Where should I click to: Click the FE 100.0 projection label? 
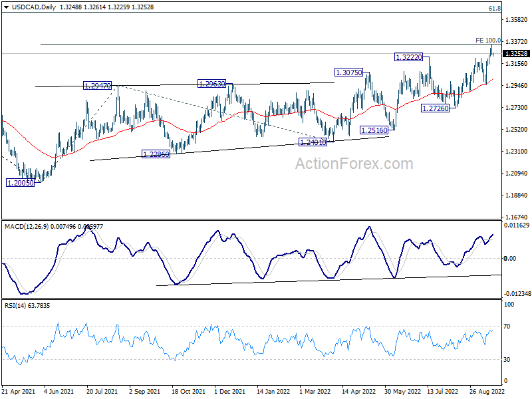pyautogui.click(x=487, y=41)
